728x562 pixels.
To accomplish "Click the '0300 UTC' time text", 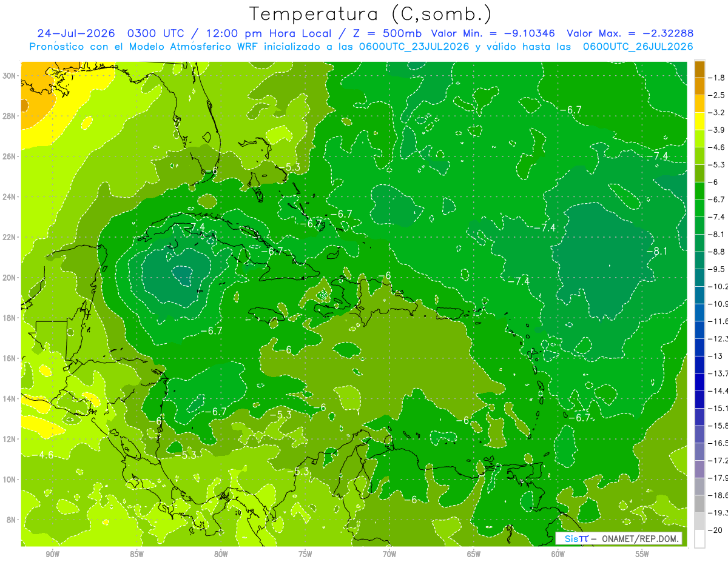I will pos(155,33).
